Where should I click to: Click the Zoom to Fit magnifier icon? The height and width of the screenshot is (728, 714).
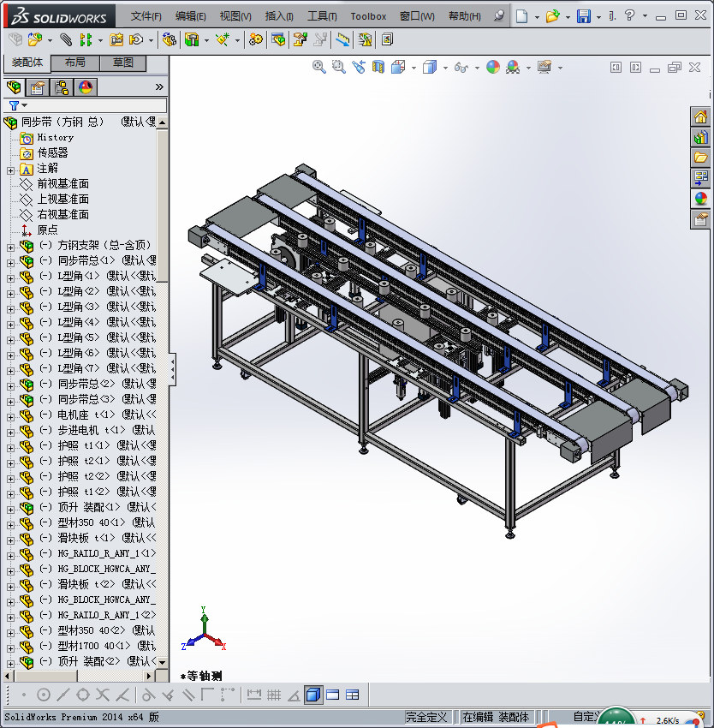click(319, 68)
